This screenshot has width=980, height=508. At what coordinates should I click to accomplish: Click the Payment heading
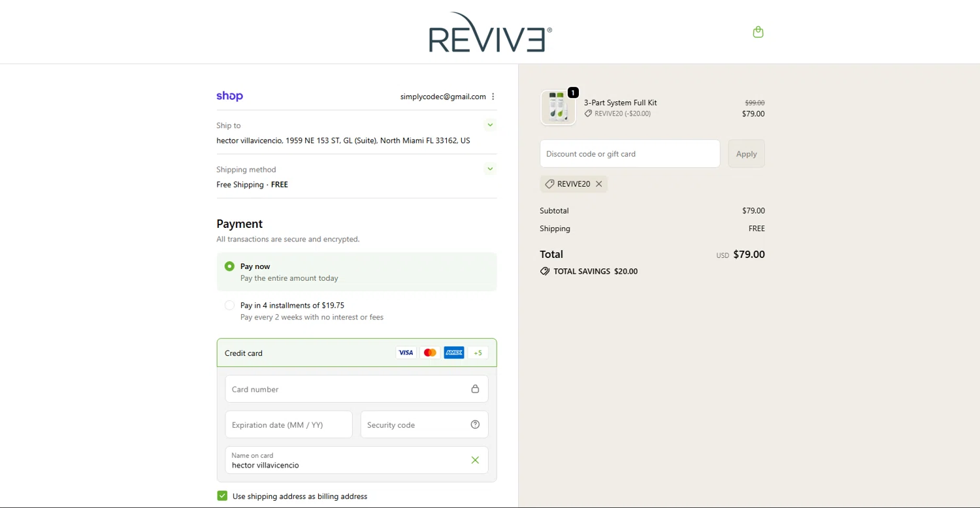[x=239, y=223]
